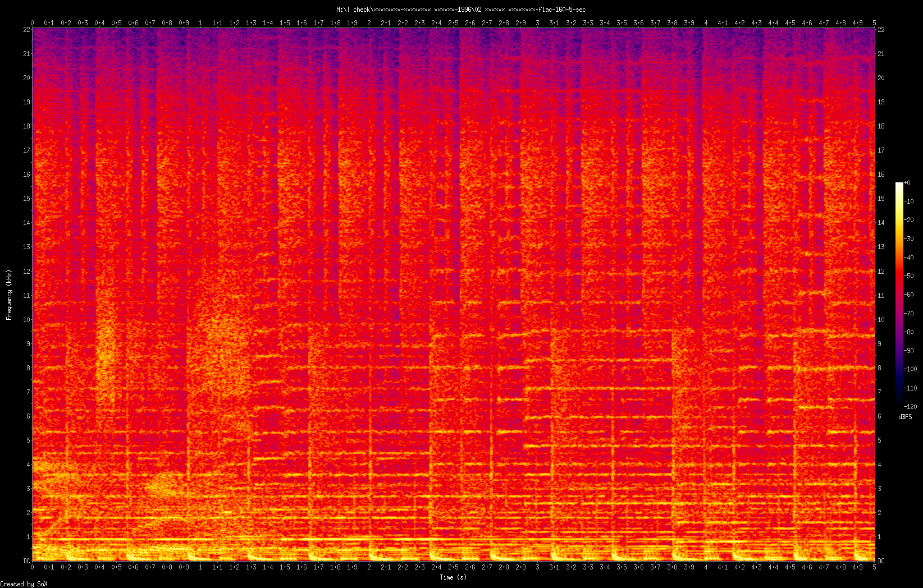Click the "-110" value on the dBFS legend
The width and height of the screenshot is (923, 588).
(x=911, y=388)
